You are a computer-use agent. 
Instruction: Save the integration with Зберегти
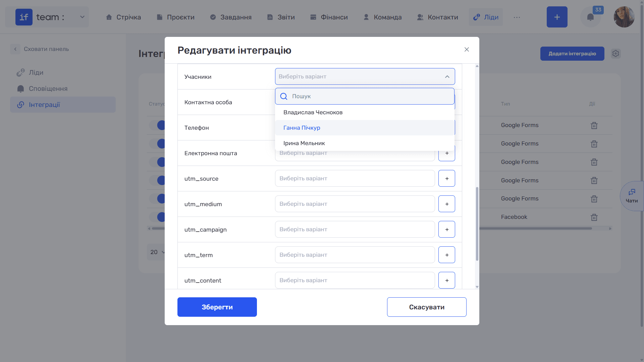(217, 307)
